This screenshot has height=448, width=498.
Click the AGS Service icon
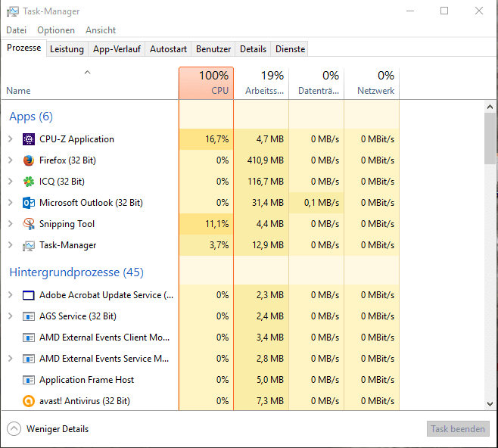click(29, 316)
